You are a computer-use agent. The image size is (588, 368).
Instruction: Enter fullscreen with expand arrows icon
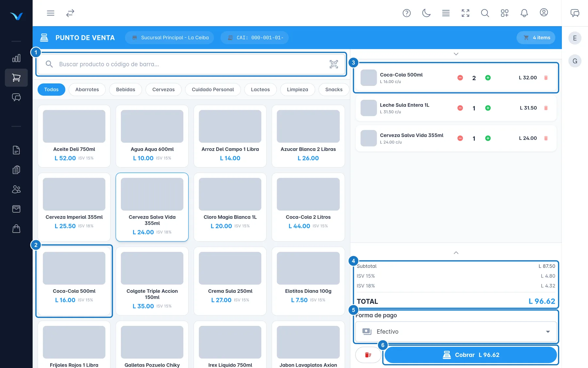(465, 13)
